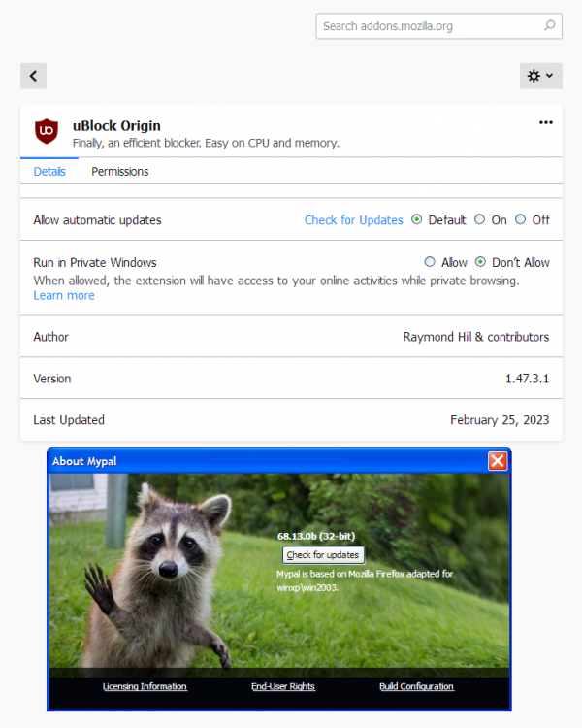Focus the addons.mozilla.org search field
The height and width of the screenshot is (728, 582).
coord(427,26)
